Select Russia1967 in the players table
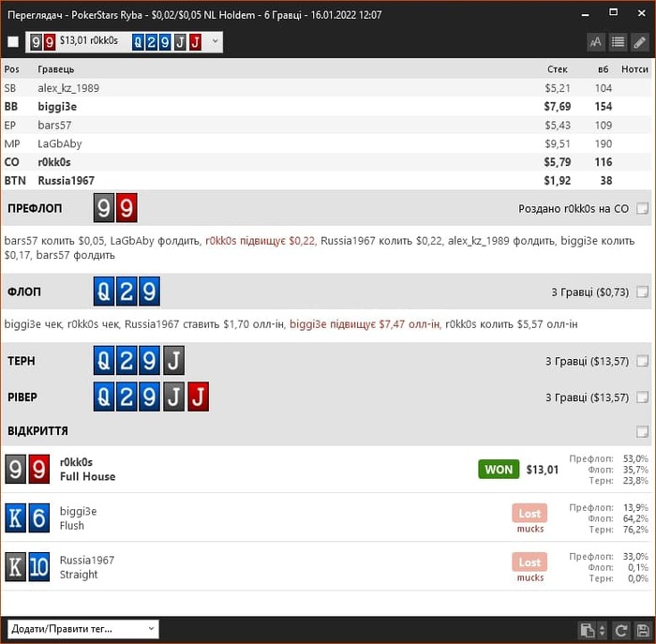 [x=326, y=180]
